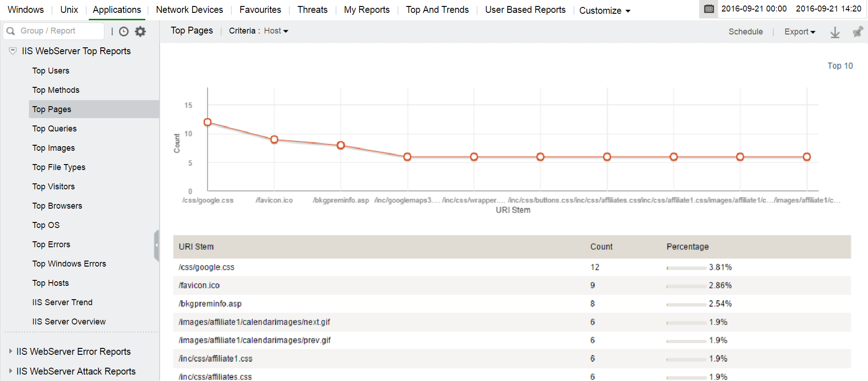Collapse the left sidebar using panel handle

coord(156,245)
